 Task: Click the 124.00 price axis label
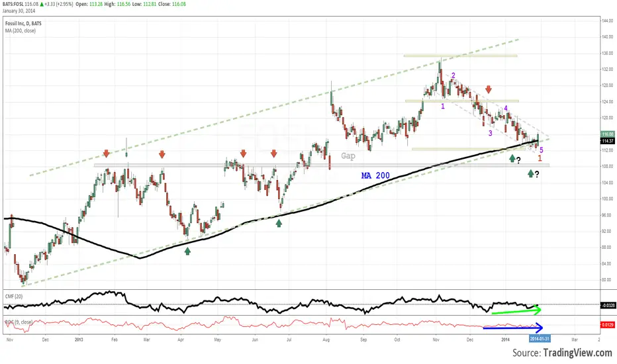[x=607, y=101]
